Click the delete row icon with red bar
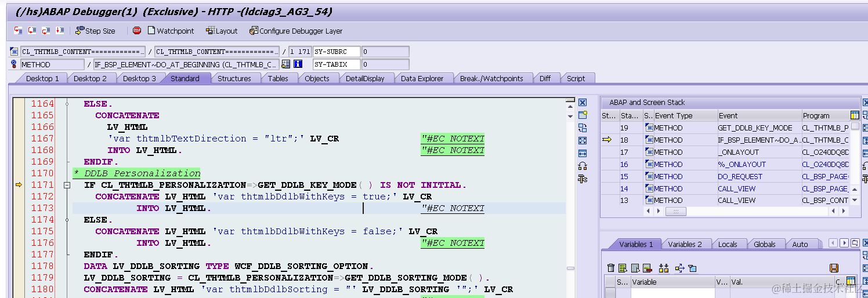 tap(648, 268)
